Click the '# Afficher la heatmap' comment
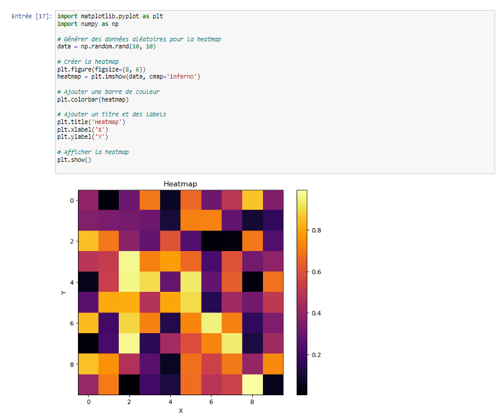The height and width of the screenshot is (420, 504). tap(93, 152)
